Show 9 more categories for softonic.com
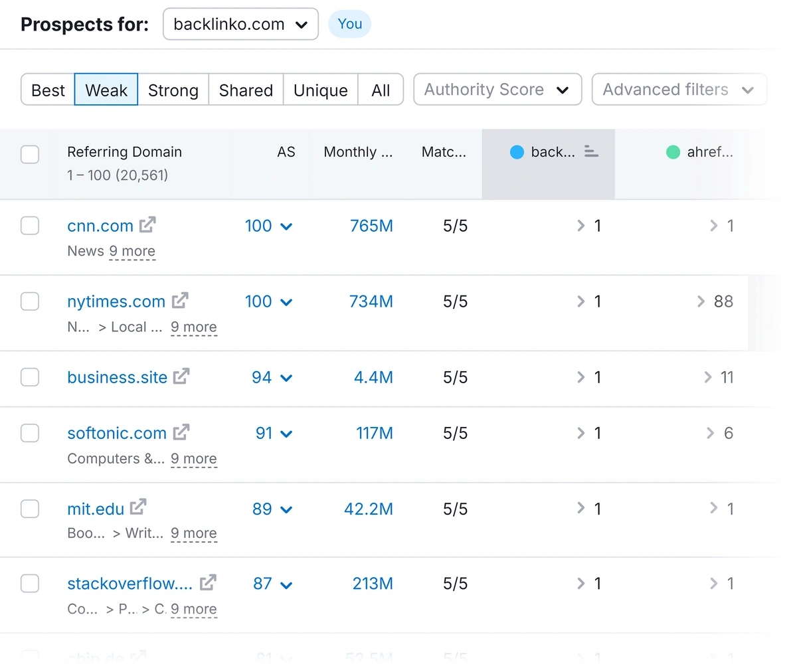Viewport: 797px width, 672px height. [x=194, y=458]
